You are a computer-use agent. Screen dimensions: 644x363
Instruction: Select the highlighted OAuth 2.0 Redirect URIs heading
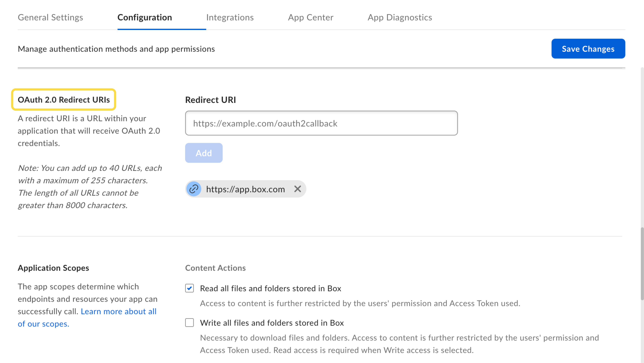tap(64, 100)
